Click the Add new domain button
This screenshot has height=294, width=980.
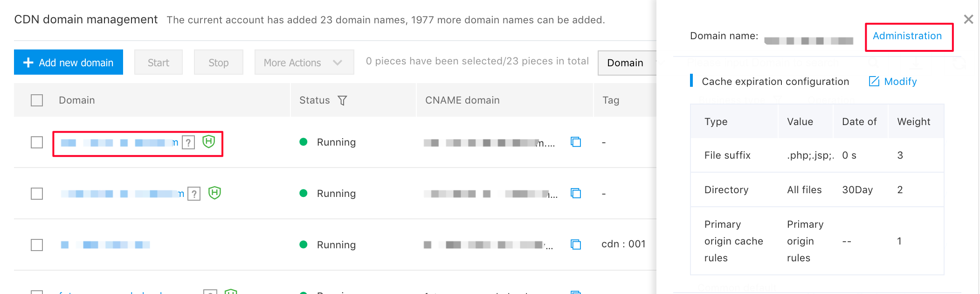pyautogui.click(x=69, y=62)
